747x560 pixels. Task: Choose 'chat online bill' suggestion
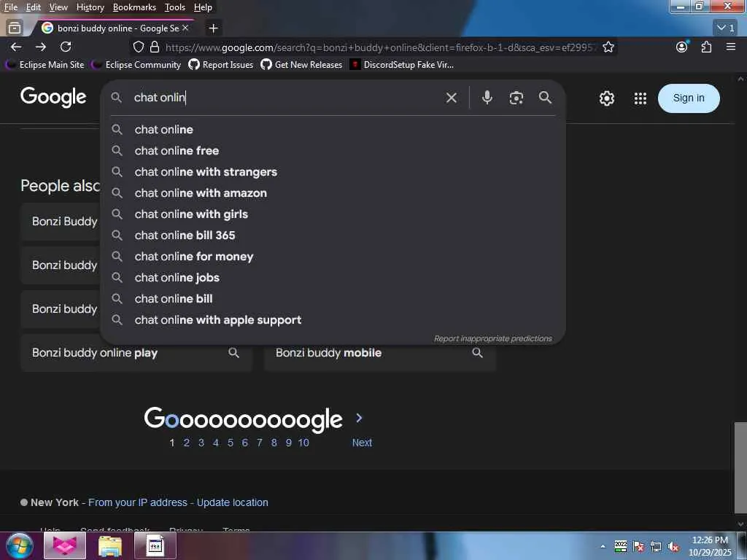point(333,298)
